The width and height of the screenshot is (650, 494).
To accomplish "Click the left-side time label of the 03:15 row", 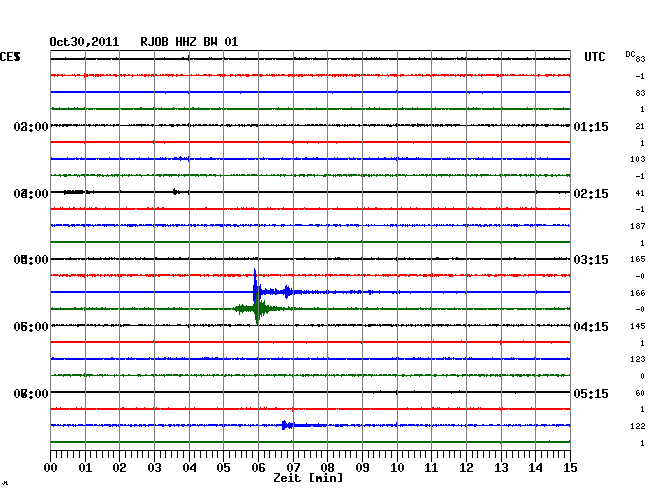I will click(x=31, y=260).
